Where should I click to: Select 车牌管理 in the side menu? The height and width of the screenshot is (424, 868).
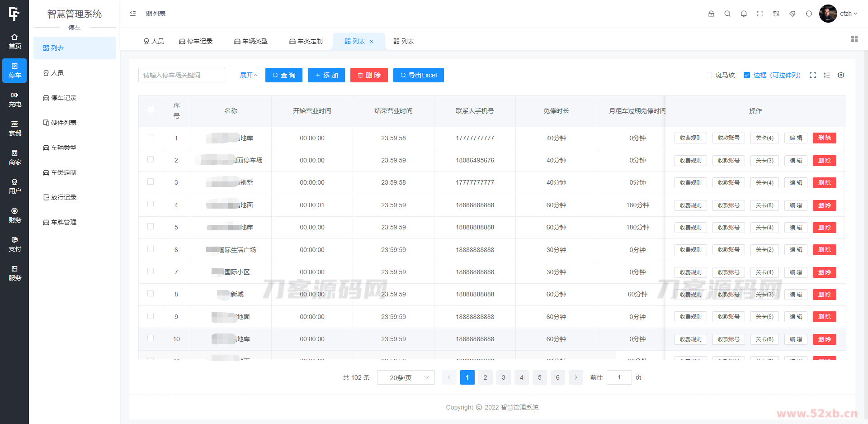point(63,222)
